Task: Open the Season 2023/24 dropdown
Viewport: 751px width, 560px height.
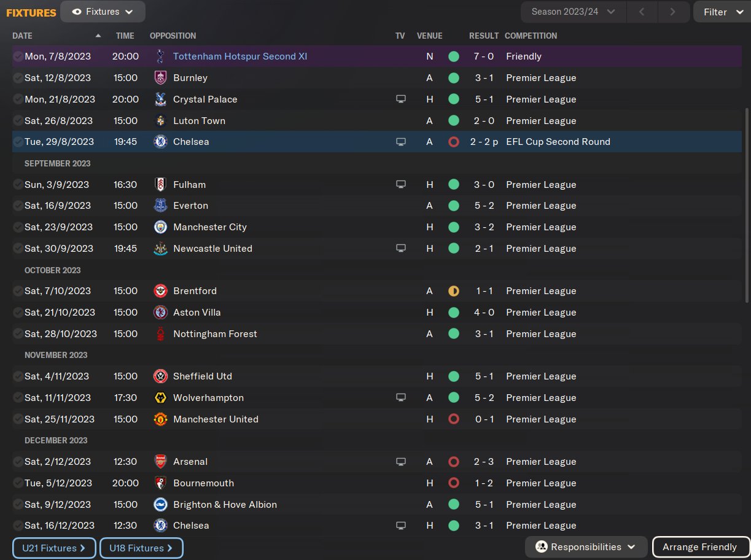Action: 573,12
